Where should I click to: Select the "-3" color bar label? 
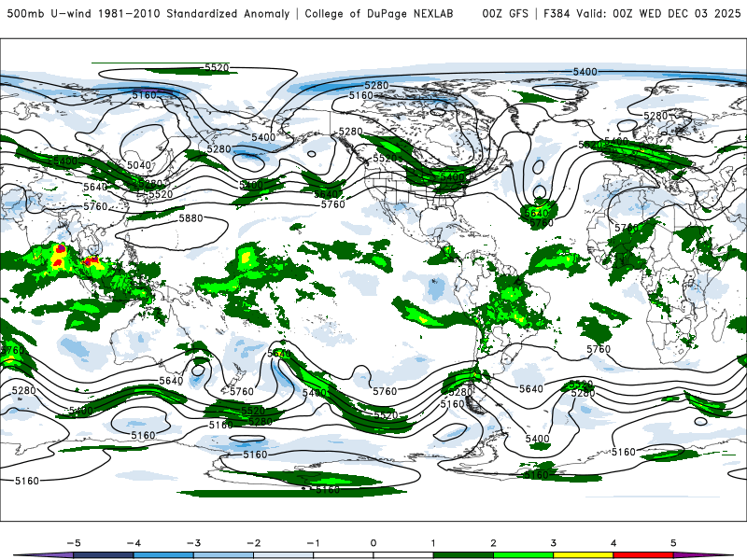pos(193,543)
